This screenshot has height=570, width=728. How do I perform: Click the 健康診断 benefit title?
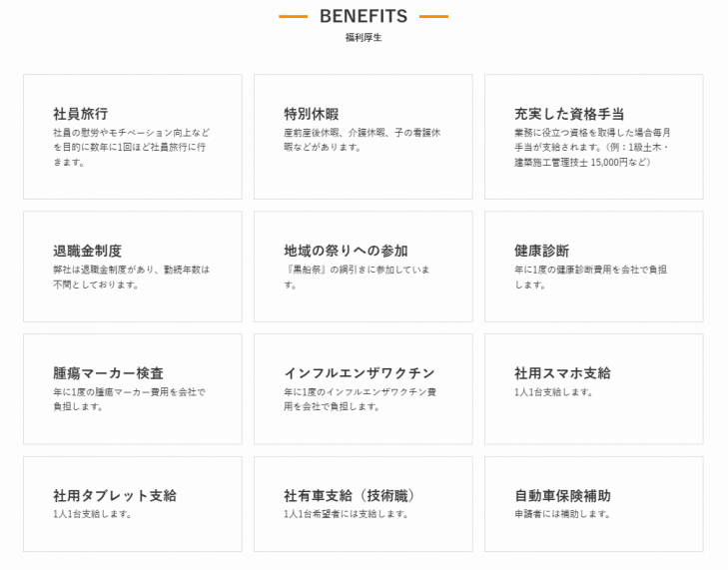pyautogui.click(x=542, y=251)
